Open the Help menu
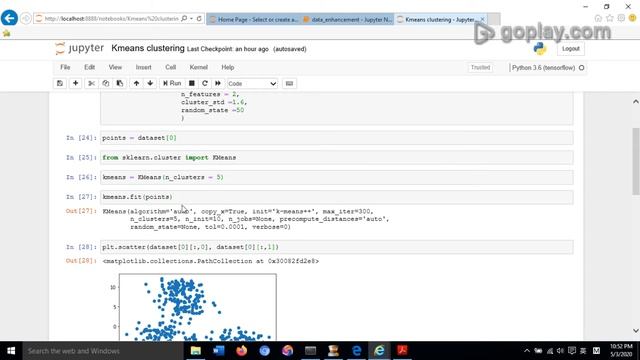Screen dimensions: 640x360 (228, 67)
